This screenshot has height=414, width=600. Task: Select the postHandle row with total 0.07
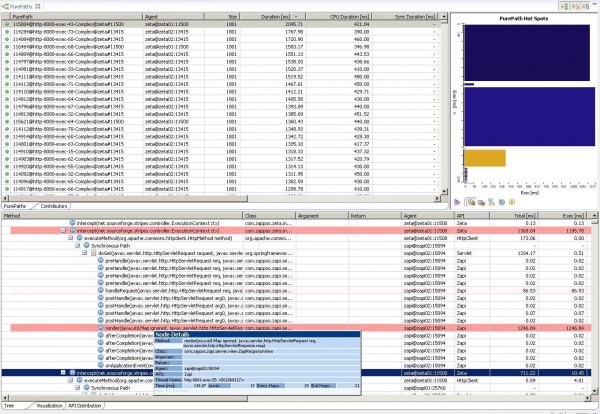[x=300, y=313]
